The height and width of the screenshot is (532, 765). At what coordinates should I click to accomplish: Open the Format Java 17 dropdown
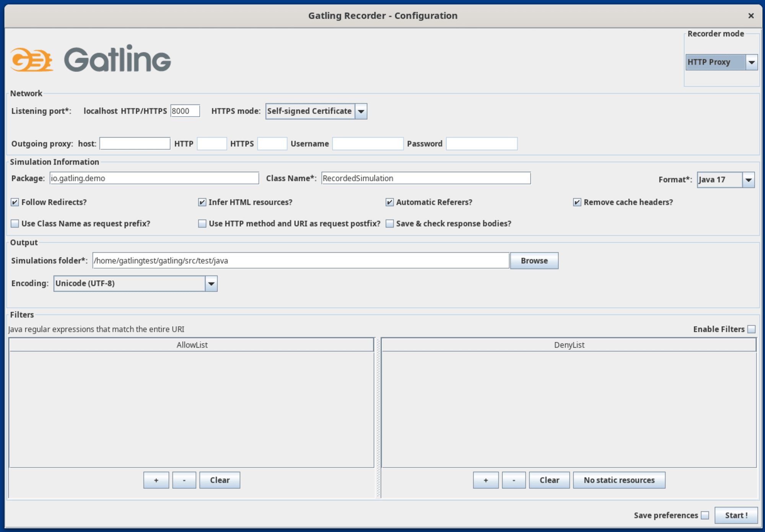(726, 180)
